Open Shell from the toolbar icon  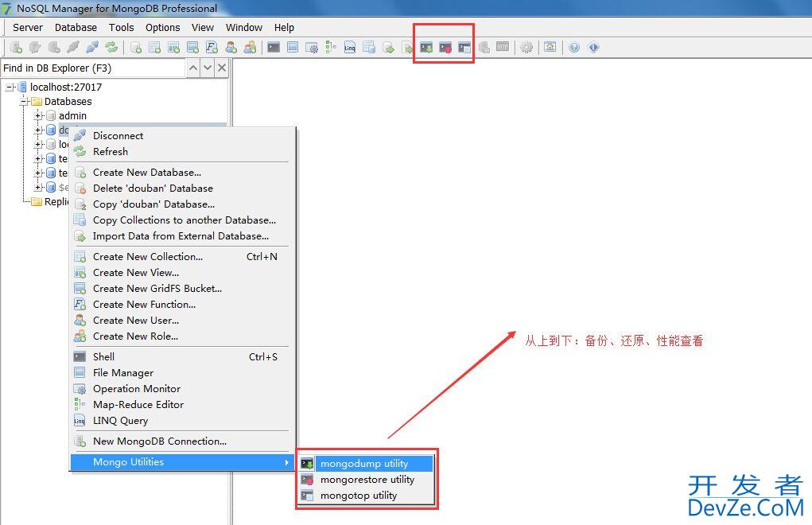pyautogui.click(x=274, y=48)
